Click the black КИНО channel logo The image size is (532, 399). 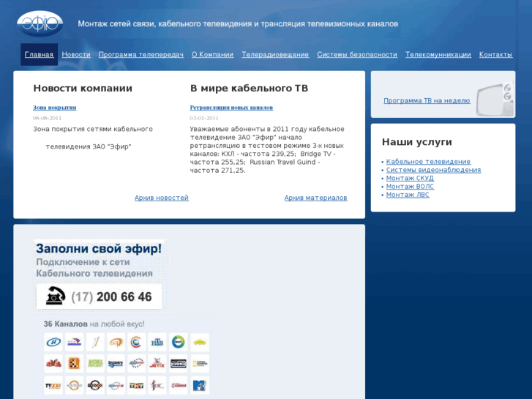(178, 364)
